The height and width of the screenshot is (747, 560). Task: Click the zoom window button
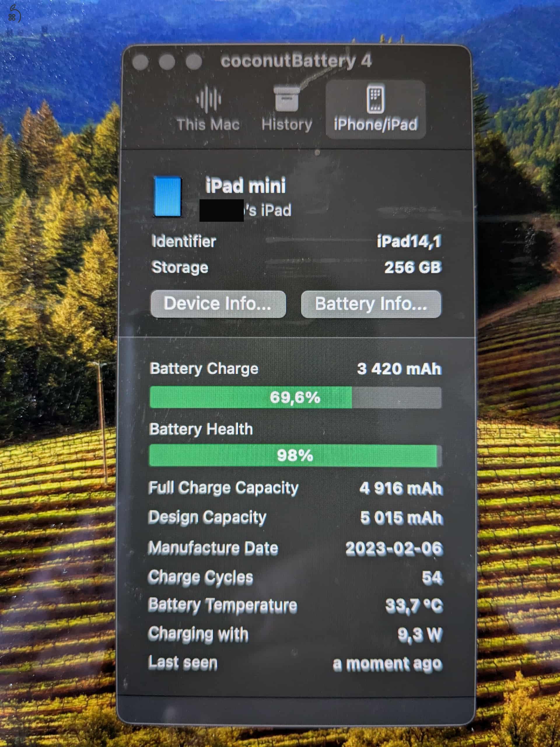(193, 62)
